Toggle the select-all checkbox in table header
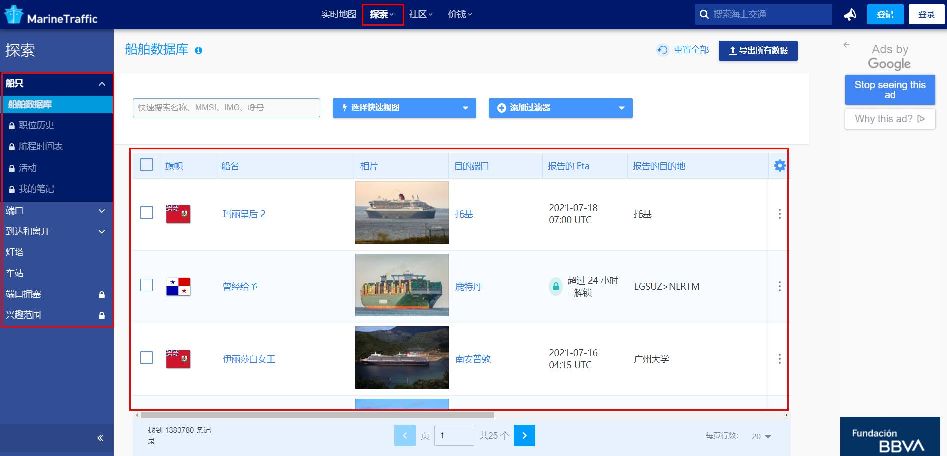The height and width of the screenshot is (456, 947). click(x=147, y=165)
